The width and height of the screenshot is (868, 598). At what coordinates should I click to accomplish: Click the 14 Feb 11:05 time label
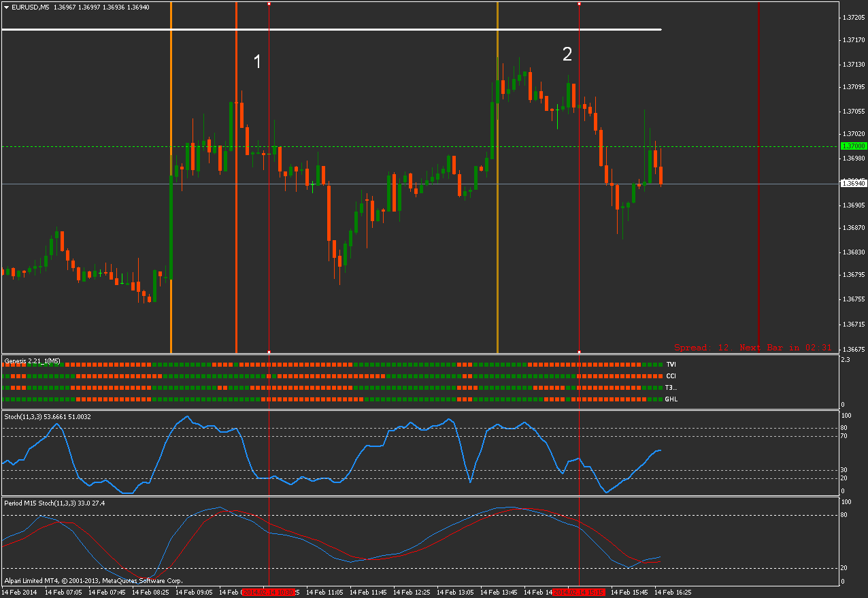(324, 593)
